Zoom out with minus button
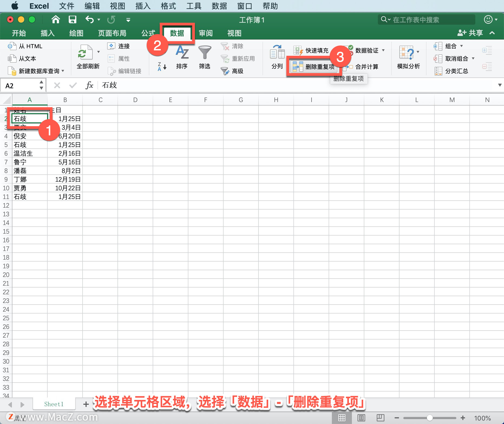504x424 pixels. 397,418
